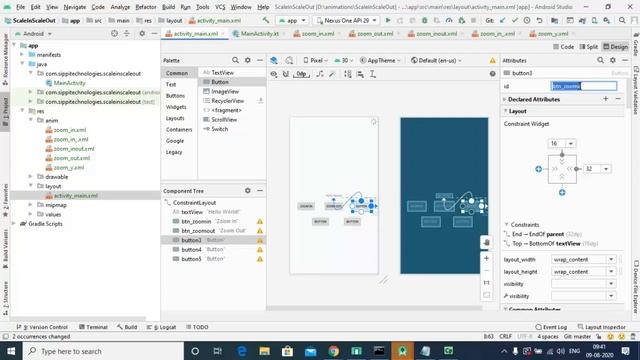The height and width of the screenshot is (360, 640).
Task: Open the Nexus One API 29 device dropdown
Action: (346, 20)
